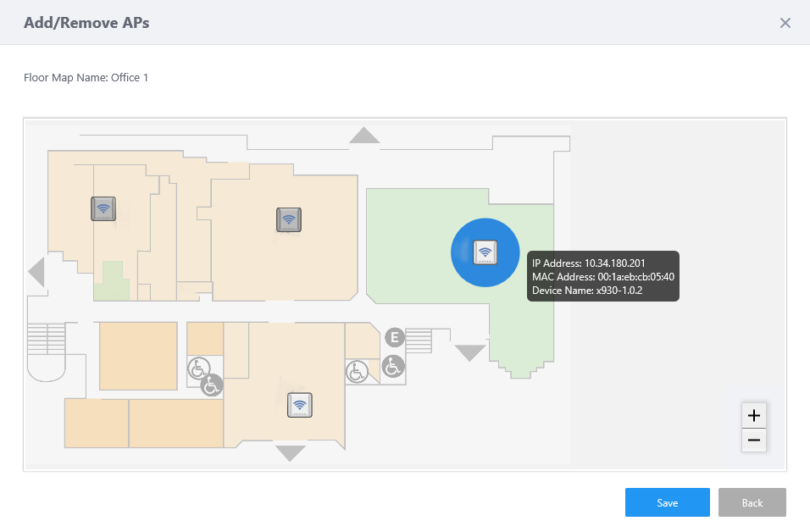Image resolution: width=810 pixels, height=532 pixels.
Task: Click the highlighted AP with the blue circle
Action: (x=485, y=252)
